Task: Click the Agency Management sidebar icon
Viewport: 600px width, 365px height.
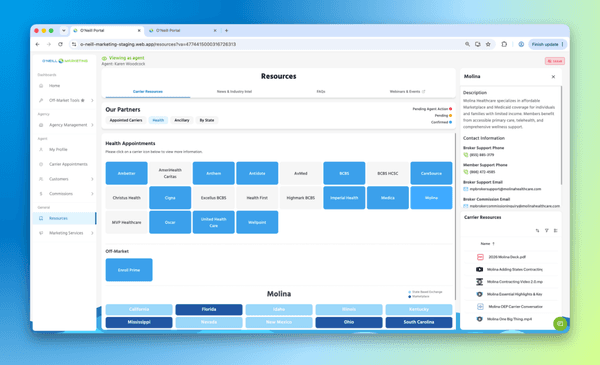Action: click(x=41, y=125)
